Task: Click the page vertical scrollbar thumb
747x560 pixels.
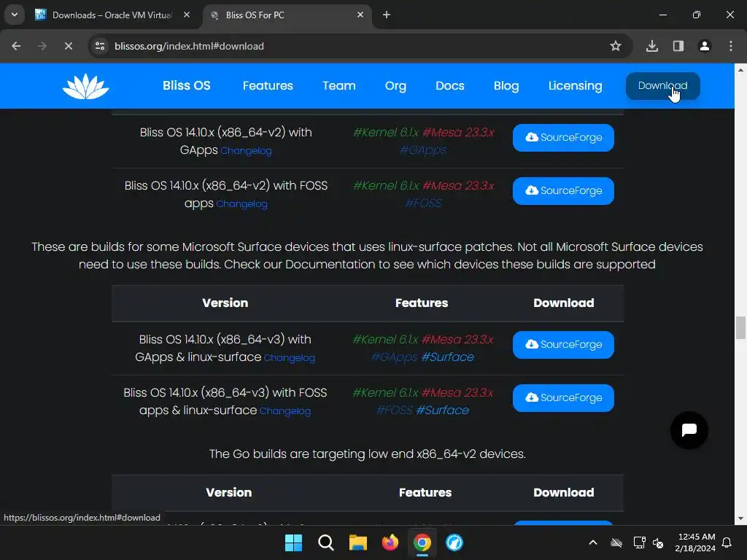Action: (x=740, y=327)
